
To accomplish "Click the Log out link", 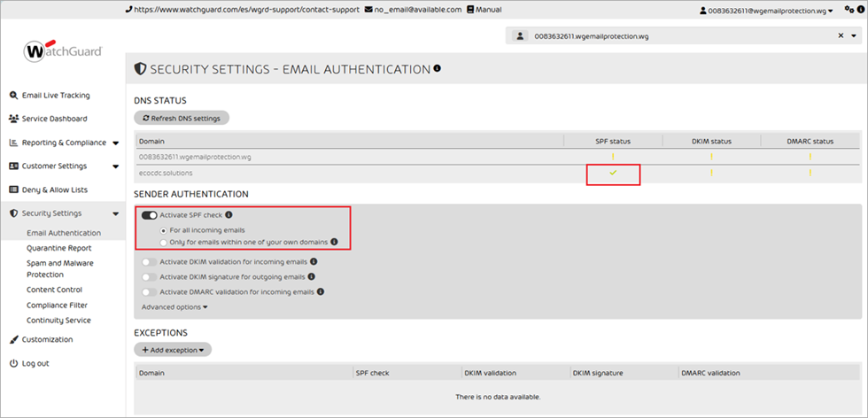I will point(35,363).
